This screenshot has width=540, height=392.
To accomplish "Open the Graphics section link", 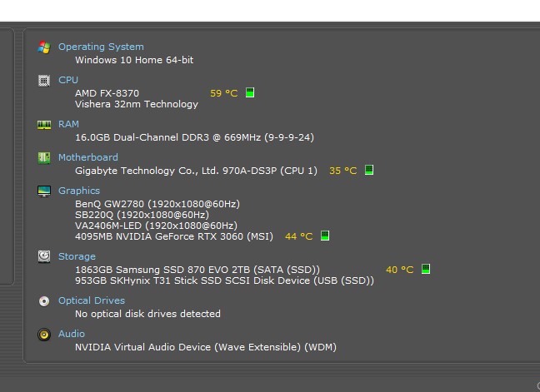I will pos(79,191).
